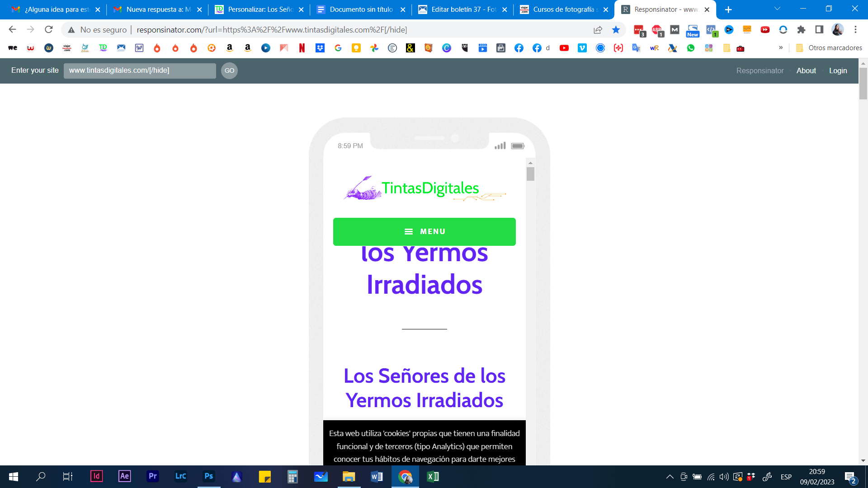
Task: Expand hidden bookmarks overflow chevron
Action: pos(781,47)
